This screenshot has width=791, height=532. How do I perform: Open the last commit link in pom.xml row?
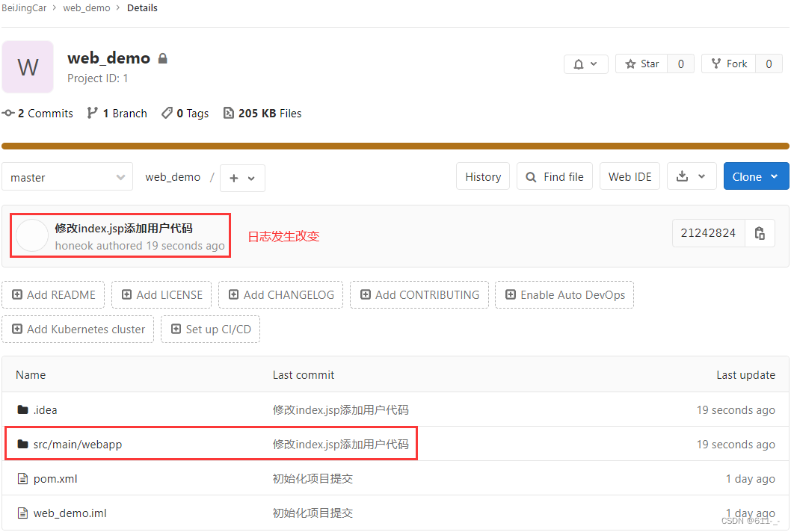pos(313,478)
